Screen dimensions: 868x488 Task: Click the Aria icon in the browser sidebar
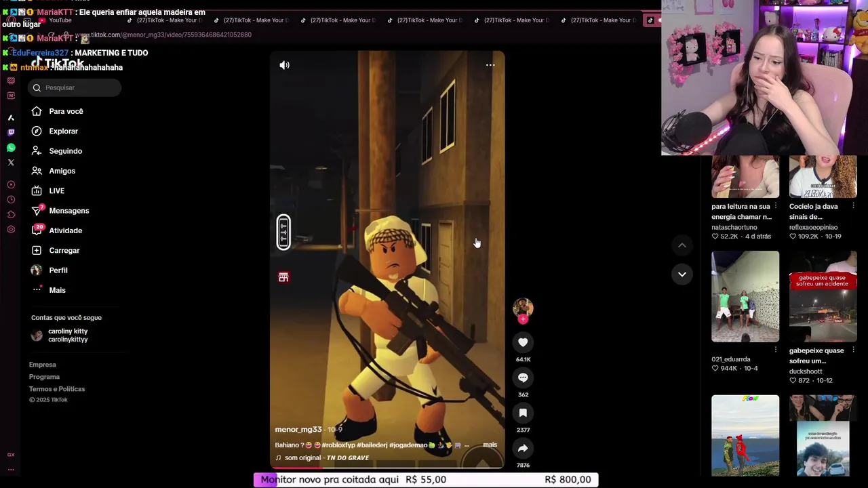point(11,118)
